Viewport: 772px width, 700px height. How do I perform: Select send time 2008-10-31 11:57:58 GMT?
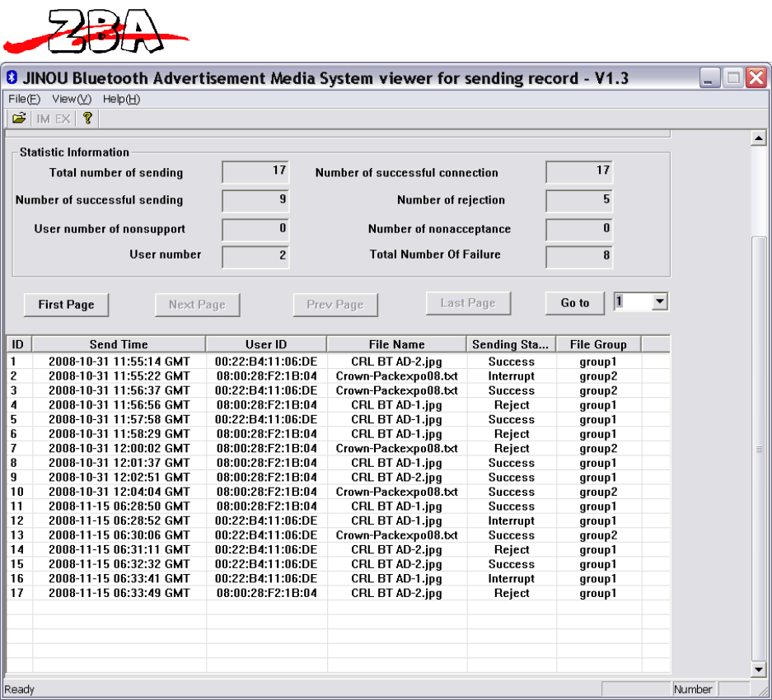click(x=119, y=419)
